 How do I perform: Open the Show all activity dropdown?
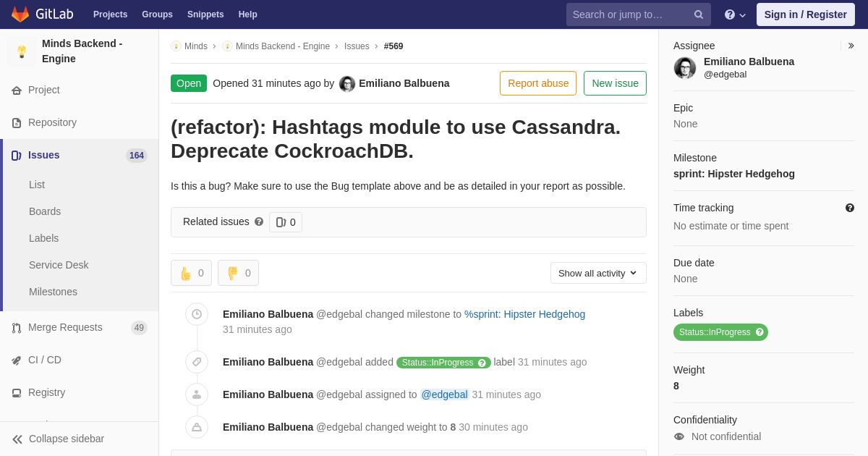[598, 273]
